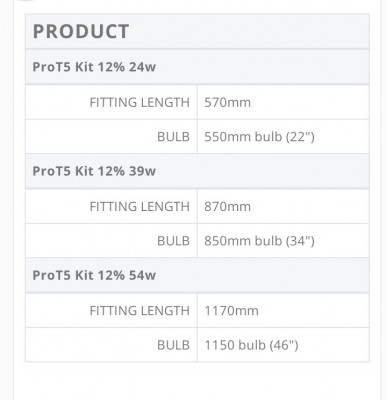387x400 pixels.
Task: Click the 54w text in third kit heading
Action: (x=142, y=275)
